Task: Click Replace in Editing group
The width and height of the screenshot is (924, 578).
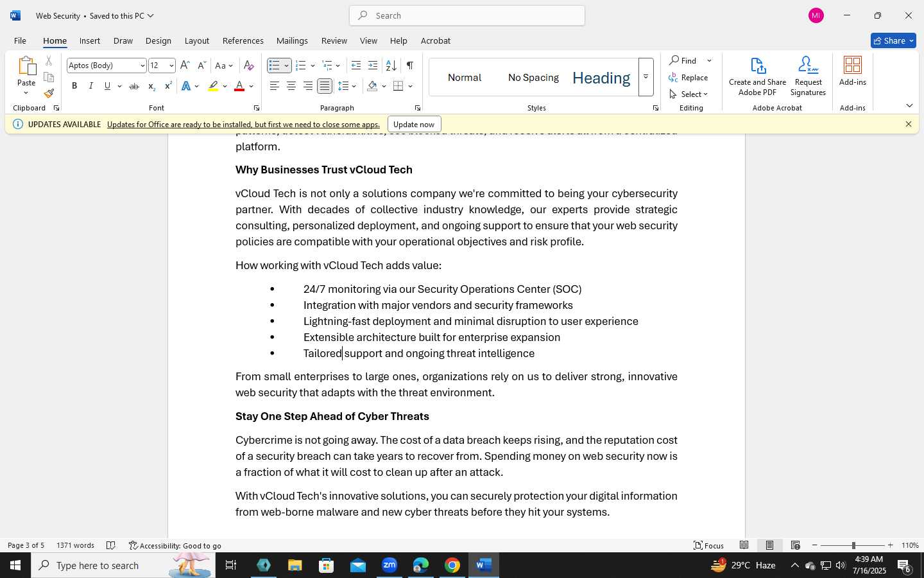Action: pos(689,77)
